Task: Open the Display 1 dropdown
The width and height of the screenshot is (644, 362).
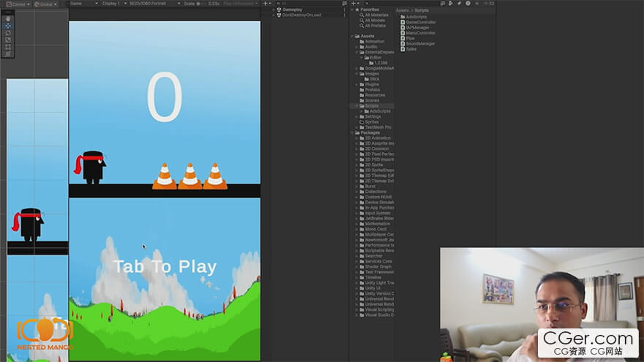Action: 112,4
